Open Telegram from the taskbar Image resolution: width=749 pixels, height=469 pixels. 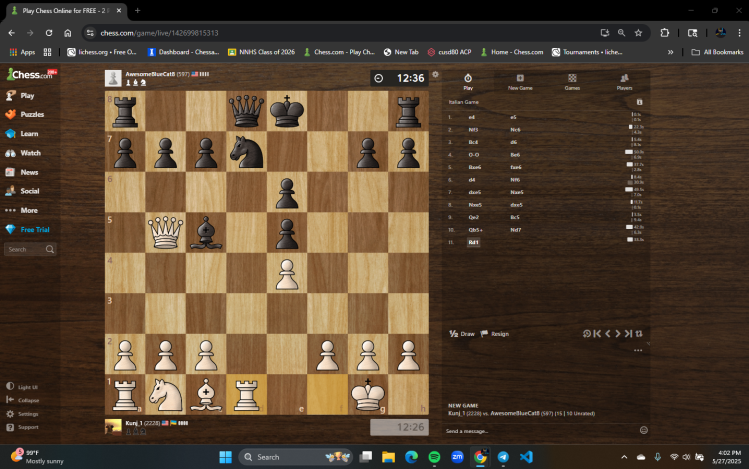tap(503, 457)
